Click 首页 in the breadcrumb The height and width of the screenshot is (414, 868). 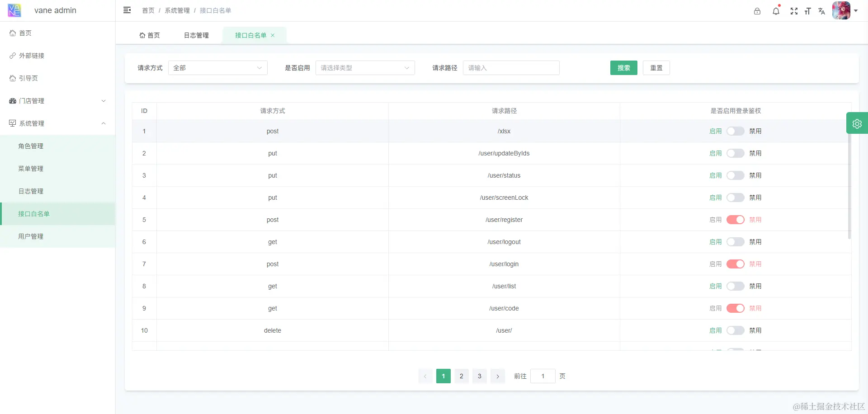[148, 10]
